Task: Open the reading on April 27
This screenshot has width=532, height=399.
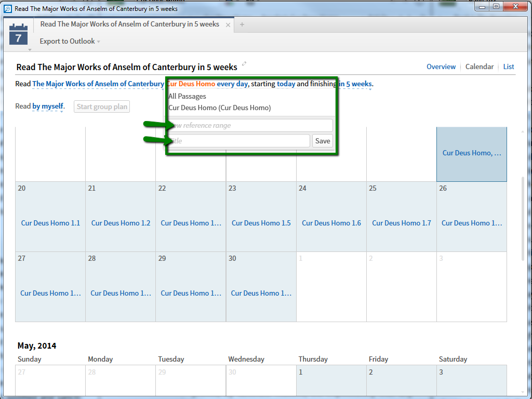Action: pos(50,293)
